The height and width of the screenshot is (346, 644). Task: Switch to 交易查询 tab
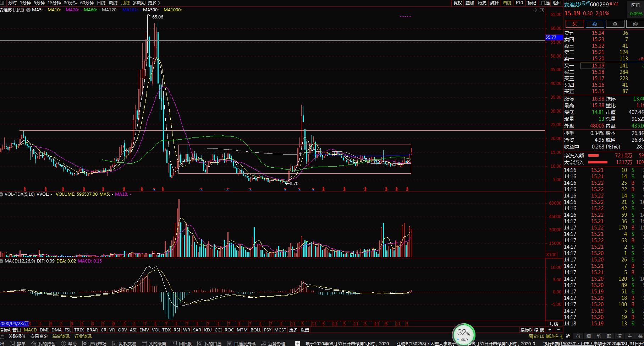39,336
